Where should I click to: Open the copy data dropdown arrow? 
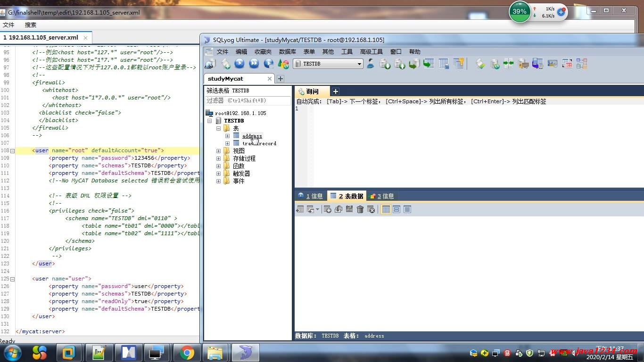point(317,209)
